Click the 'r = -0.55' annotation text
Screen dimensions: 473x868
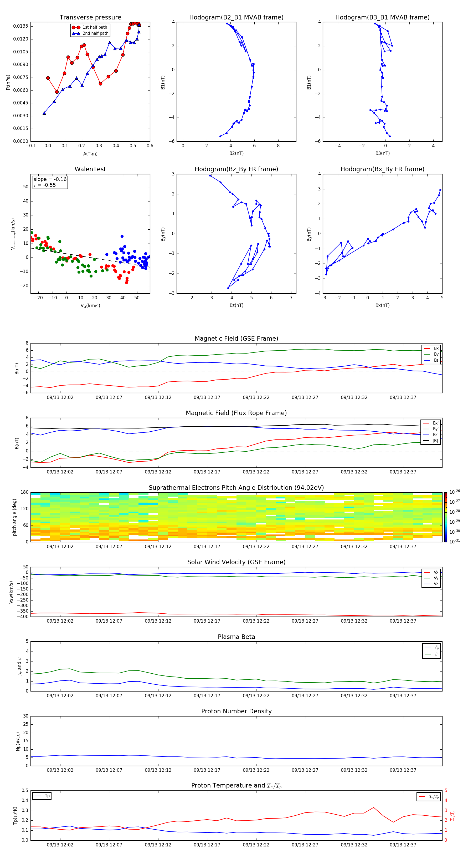(44, 185)
